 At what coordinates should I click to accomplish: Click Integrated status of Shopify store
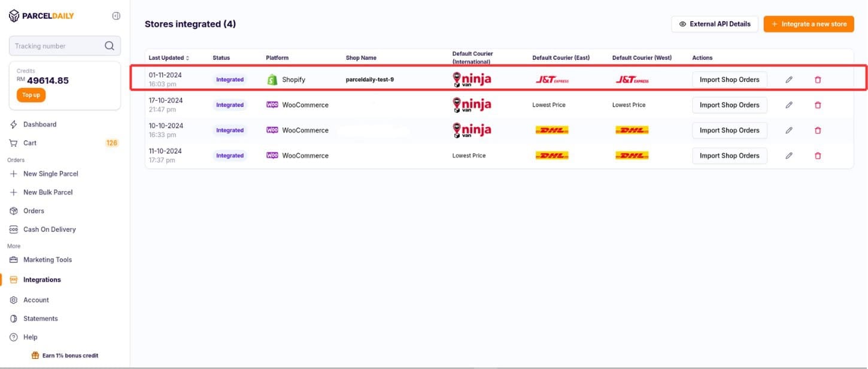(x=230, y=80)
